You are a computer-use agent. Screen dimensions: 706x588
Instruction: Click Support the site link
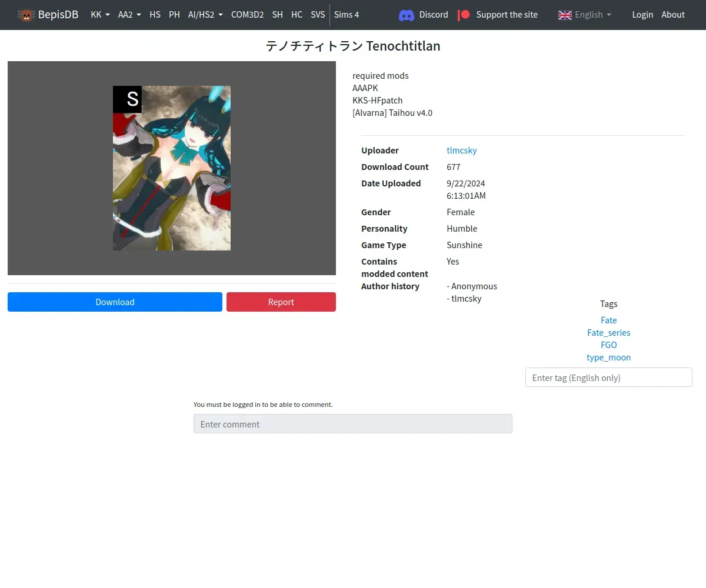click(507, 15)
